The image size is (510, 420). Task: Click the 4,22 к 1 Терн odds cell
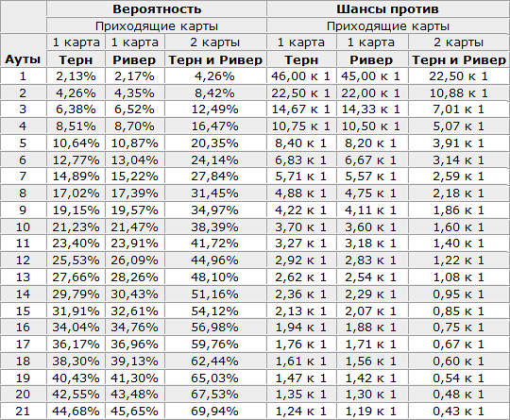pyautogui.click(x=301, y=210)
